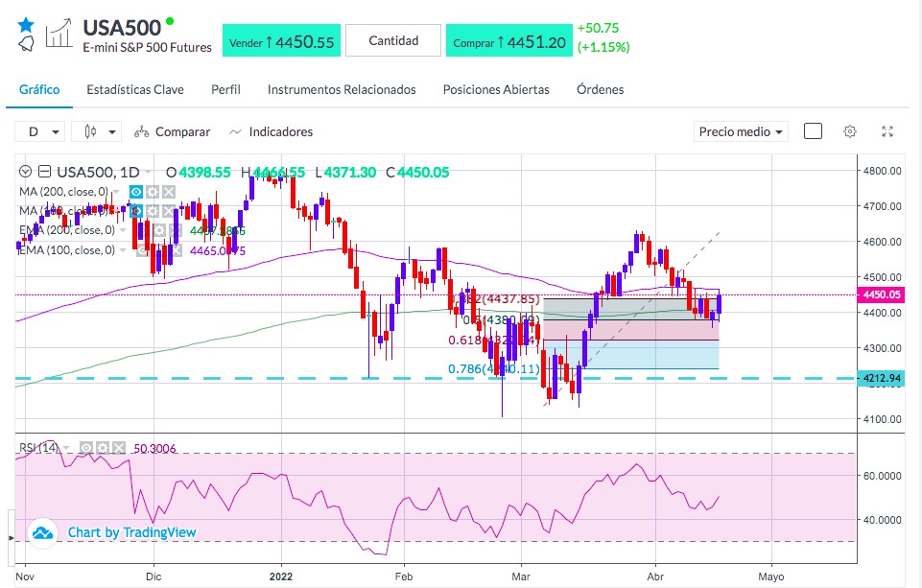Open the Posiciones Abiertas tab
Image resolution: width=922 pixels, height=588 pixels.
point(496,89)
